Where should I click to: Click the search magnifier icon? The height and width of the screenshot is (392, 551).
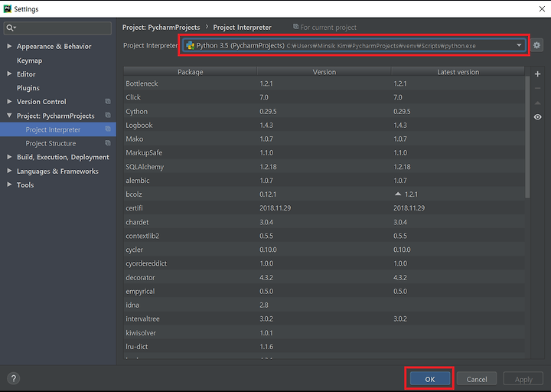(x=11, y=28)
